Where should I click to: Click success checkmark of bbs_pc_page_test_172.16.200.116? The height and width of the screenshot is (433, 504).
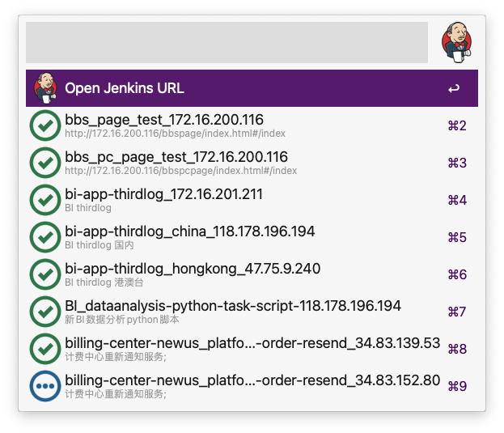pos(45,163)
